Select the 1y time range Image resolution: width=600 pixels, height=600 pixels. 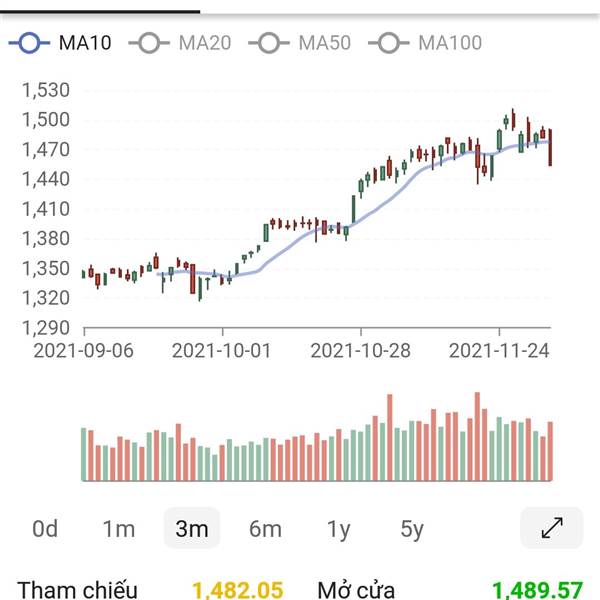click(x=339, y=530)
